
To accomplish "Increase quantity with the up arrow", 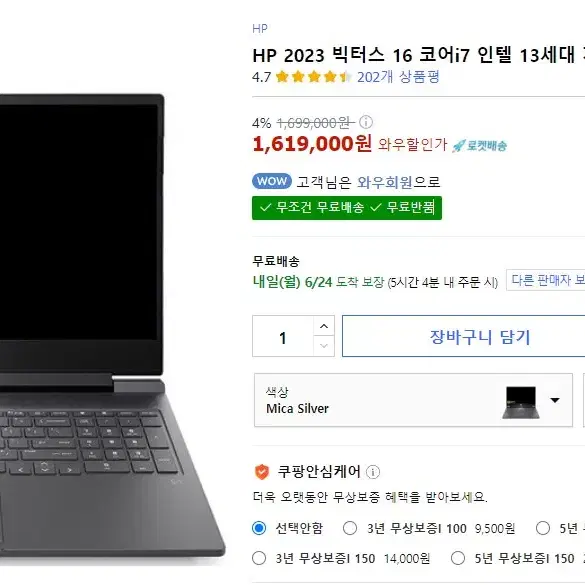I will (324, 326).
